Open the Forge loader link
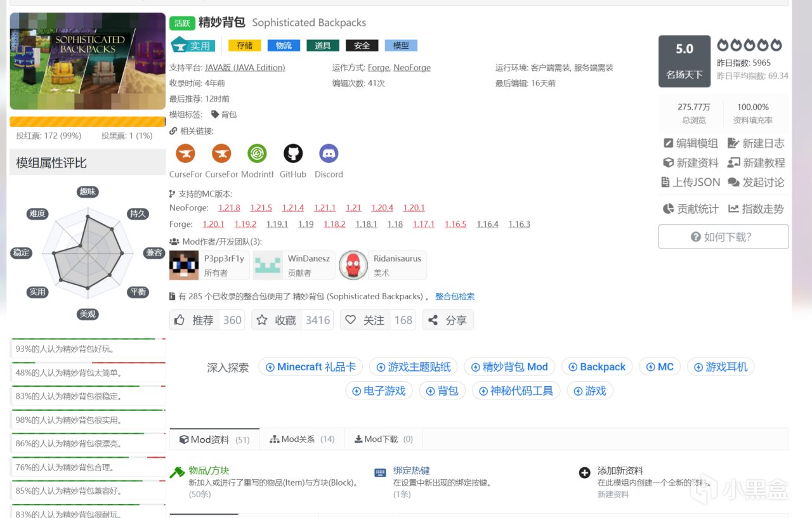 pyautogui.click(x=379, y=67)
